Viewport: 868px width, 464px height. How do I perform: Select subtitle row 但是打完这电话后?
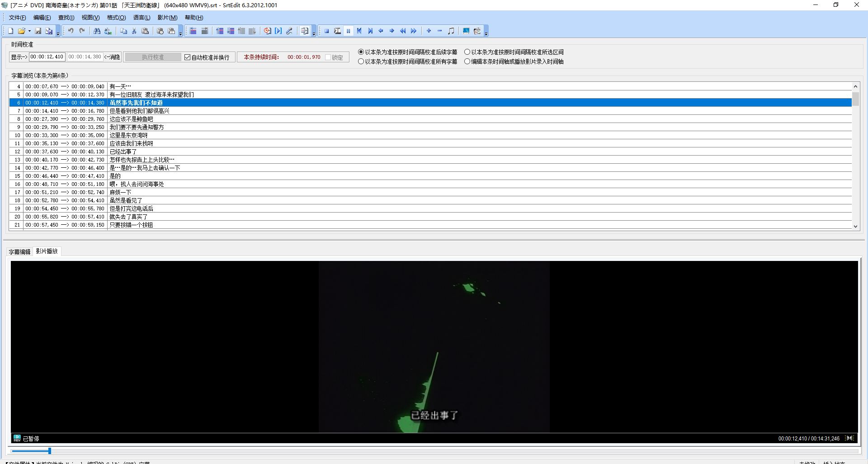430,208
